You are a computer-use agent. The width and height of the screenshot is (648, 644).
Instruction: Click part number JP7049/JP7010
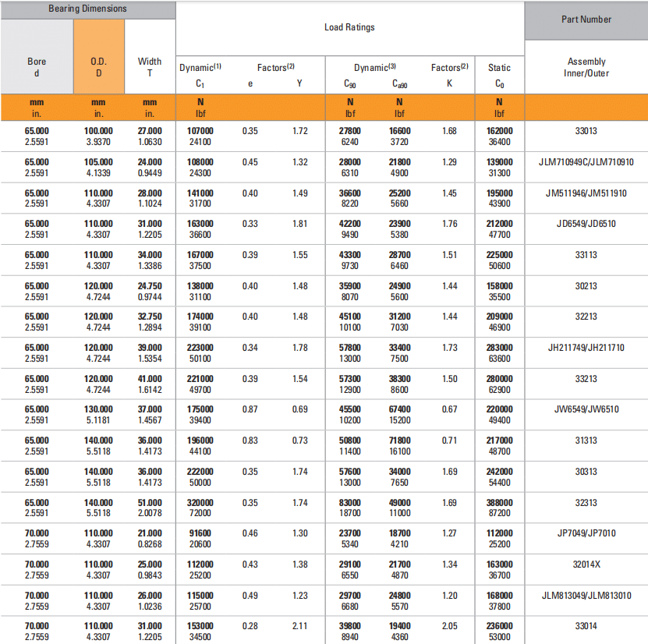click(x=586, y=533)
